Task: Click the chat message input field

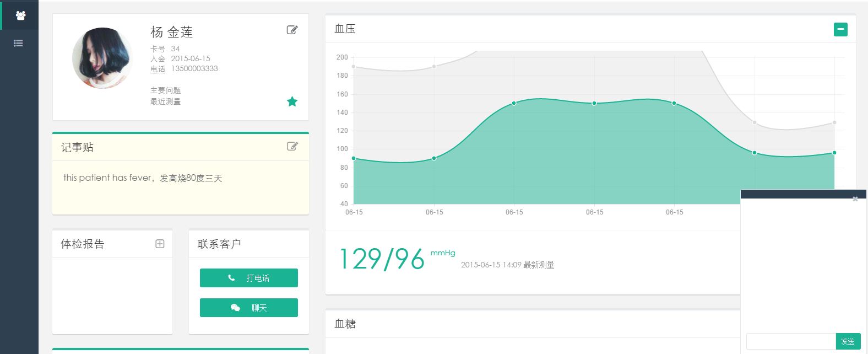Action: pyautogui.click(x=790, y=341)
